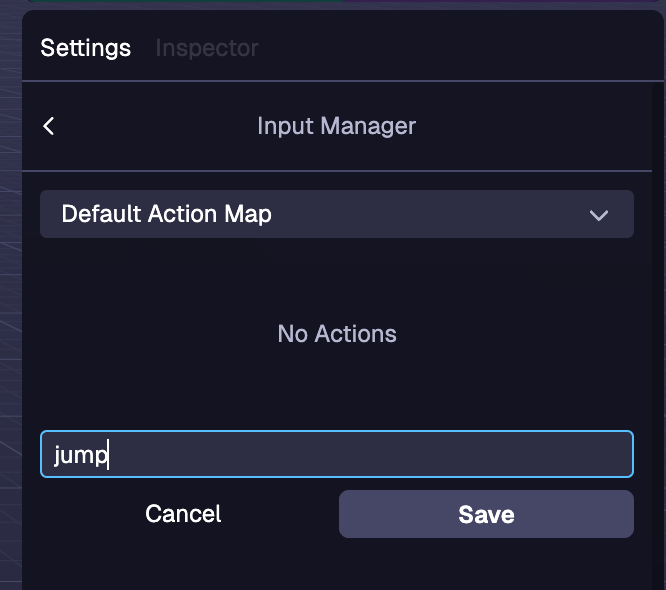Click into the action name field
The width and height of the screenshot is (666, 590).
pos(336,455)
